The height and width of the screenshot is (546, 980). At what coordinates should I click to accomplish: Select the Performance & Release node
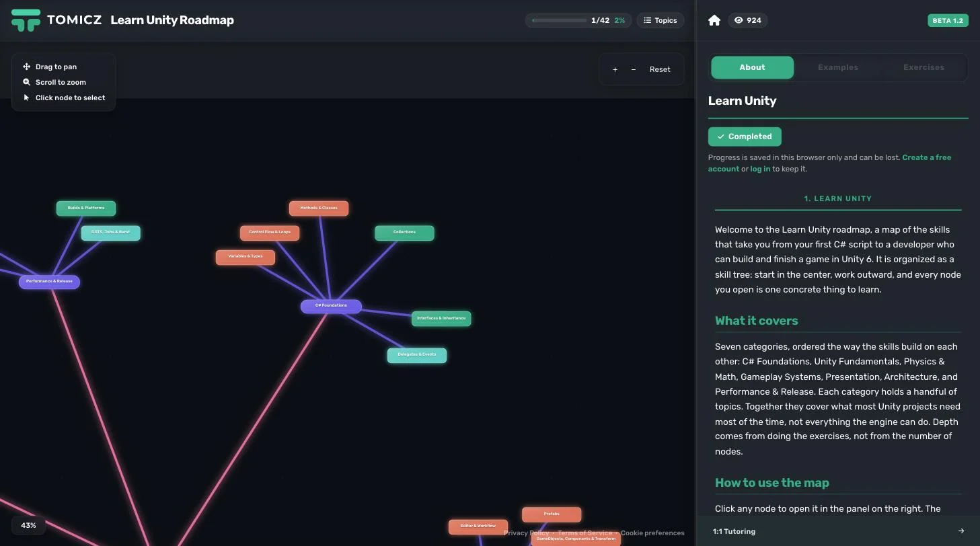49,282
